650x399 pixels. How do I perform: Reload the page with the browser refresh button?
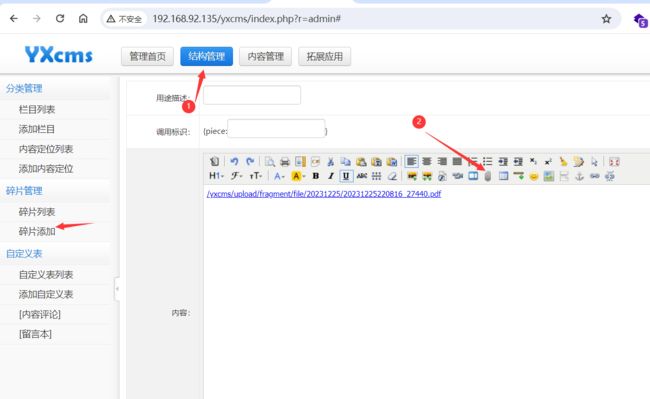click(60, 18)
